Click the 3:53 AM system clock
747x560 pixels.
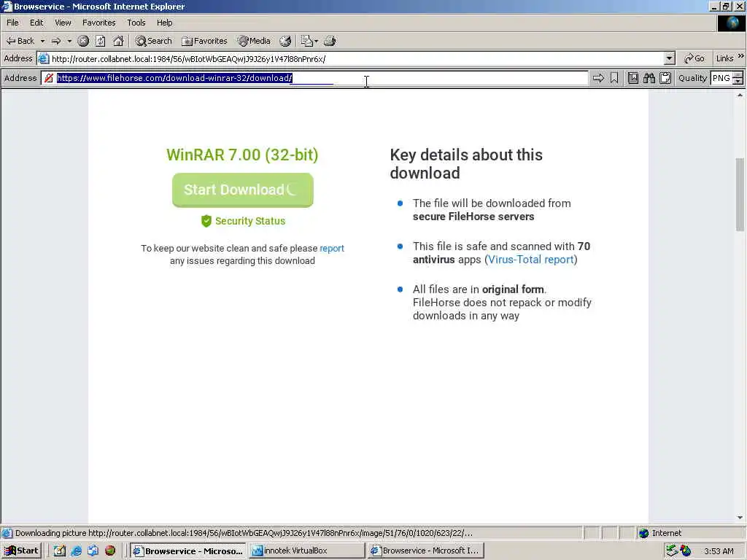[x=719, y=551]
